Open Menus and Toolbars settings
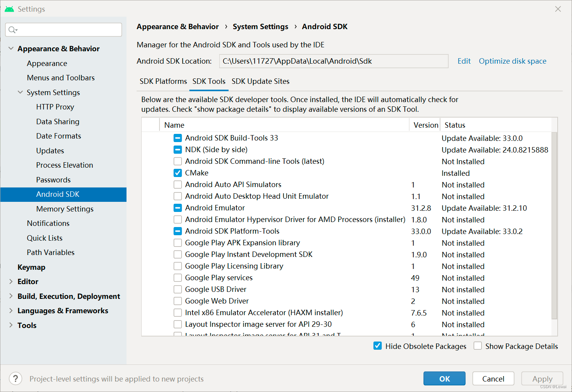This screenshot has height=392, width=572. [x=61, y=78]
